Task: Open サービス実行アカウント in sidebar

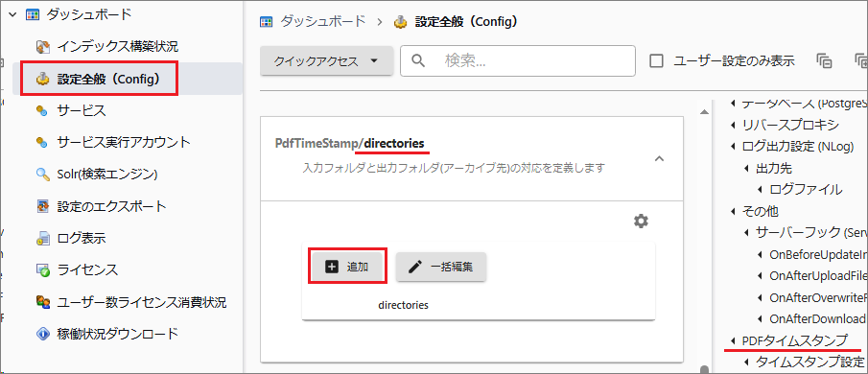Action: tap(124, 143)
